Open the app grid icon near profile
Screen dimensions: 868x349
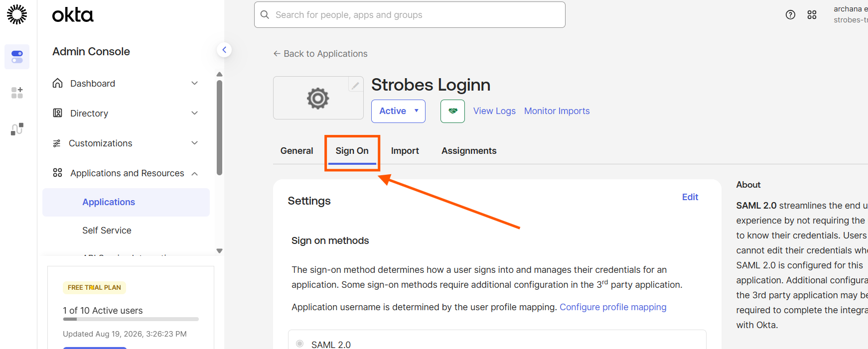[812, 15]
